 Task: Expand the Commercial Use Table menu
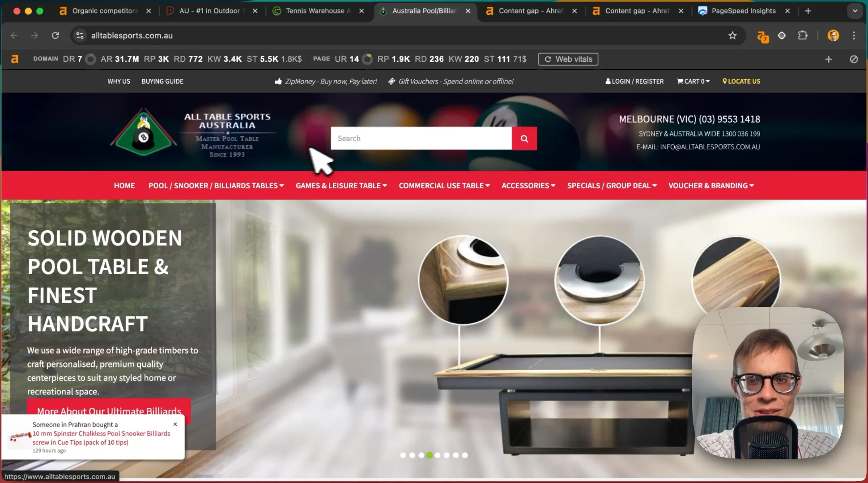444,186
